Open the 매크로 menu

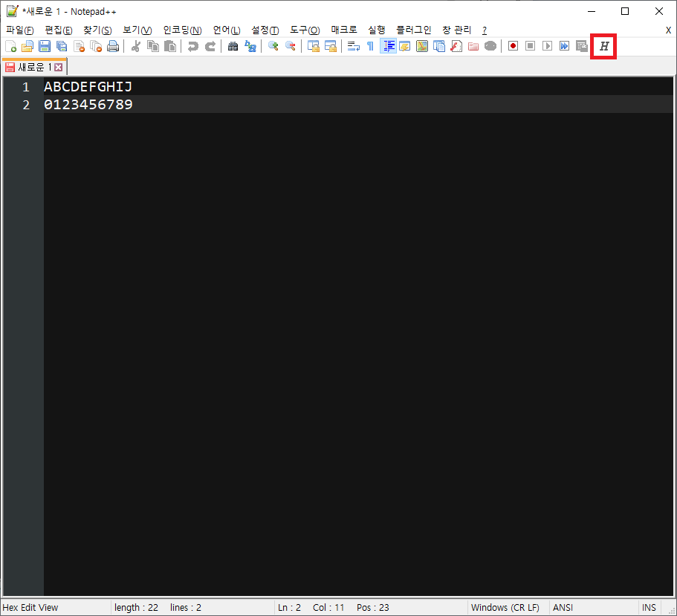point(344,30)
